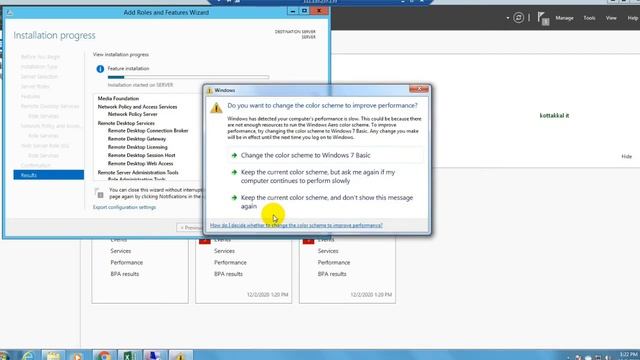The width and height of the screenshot is (640, 360).
Task: Select 'Remote Desktop Connection Broker' row
Action: click(x=148, y=131)
